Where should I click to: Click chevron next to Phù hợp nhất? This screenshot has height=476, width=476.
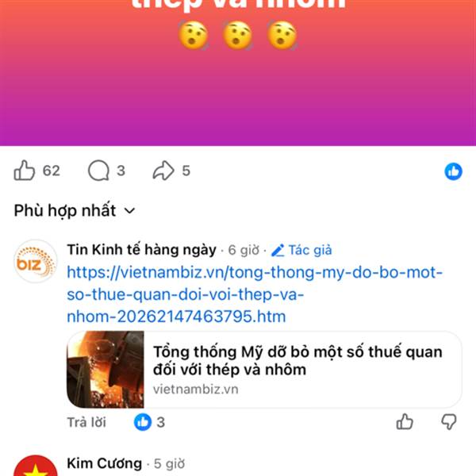[x=129, y=211]
